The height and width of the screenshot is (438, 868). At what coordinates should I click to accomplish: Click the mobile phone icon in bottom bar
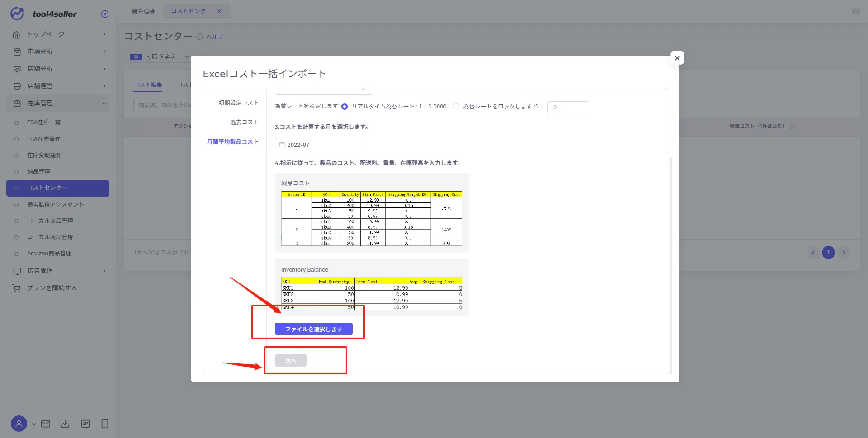tap(105, 424)
